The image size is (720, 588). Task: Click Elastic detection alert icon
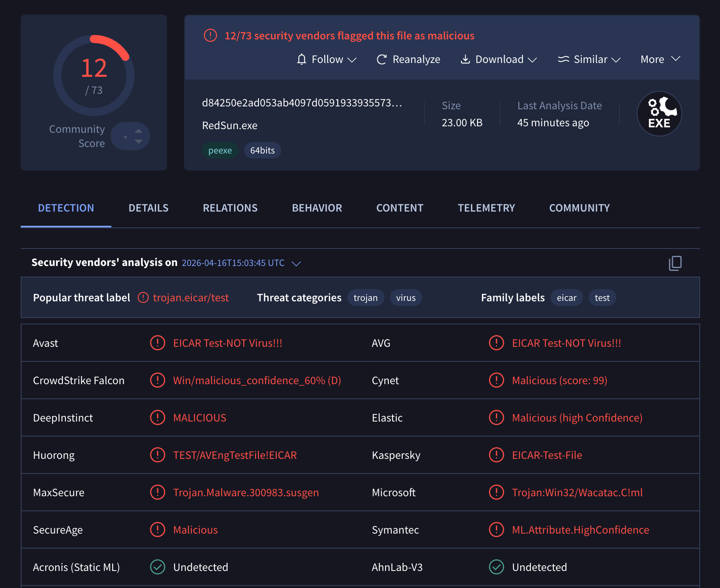pyautogui.click(x=497, y=417)
